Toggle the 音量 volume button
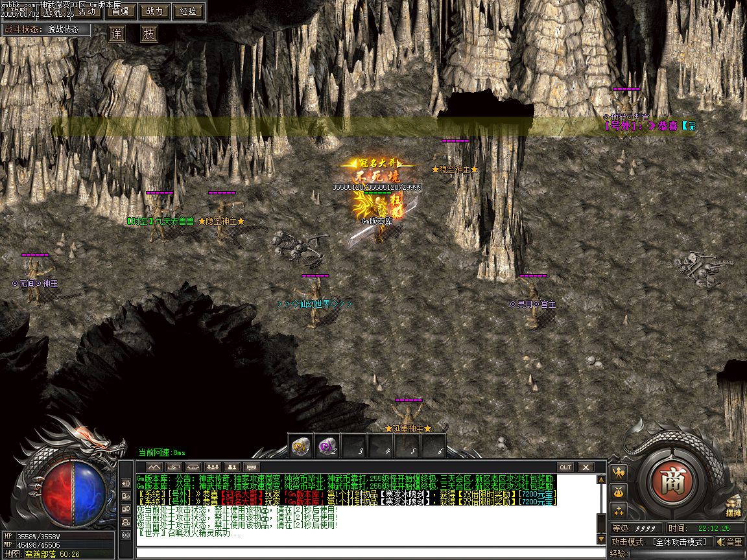 point(730,542)
